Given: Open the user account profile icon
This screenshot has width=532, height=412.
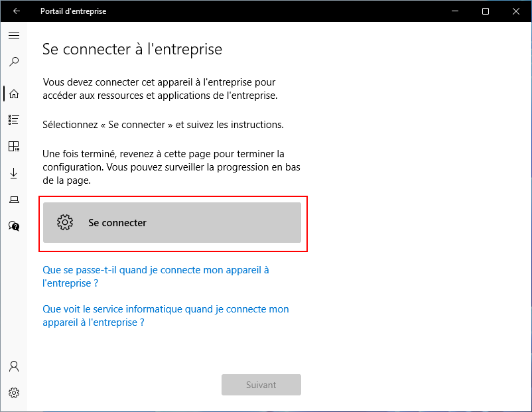Looking at the screenshot, I should 14,366.
